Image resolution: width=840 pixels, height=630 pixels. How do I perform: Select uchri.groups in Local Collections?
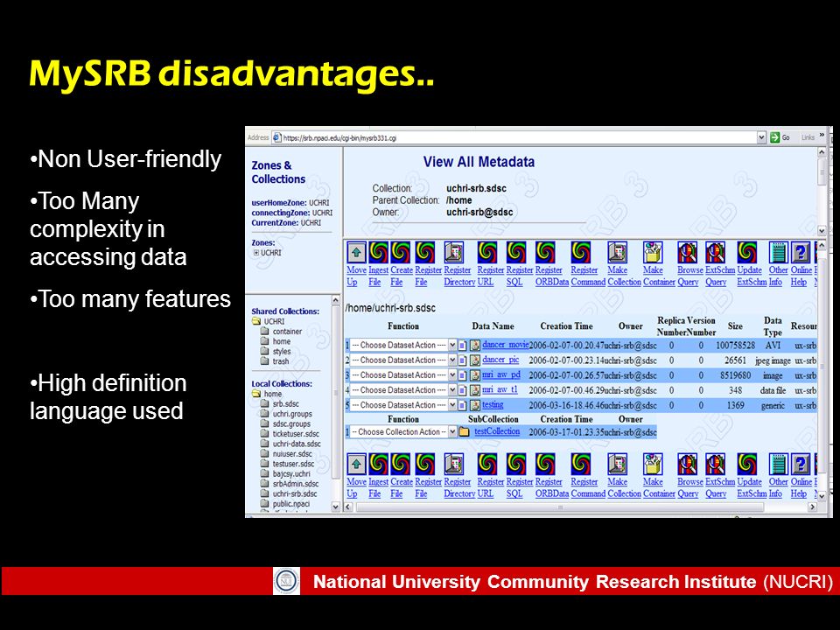point(292,414)
